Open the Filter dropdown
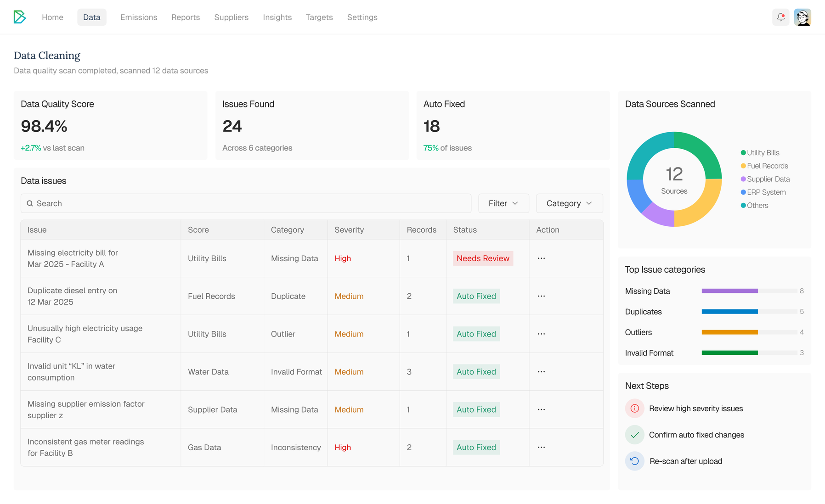This screenshot has height=504, width=825. pyautogui.click(x=503, y=203)
